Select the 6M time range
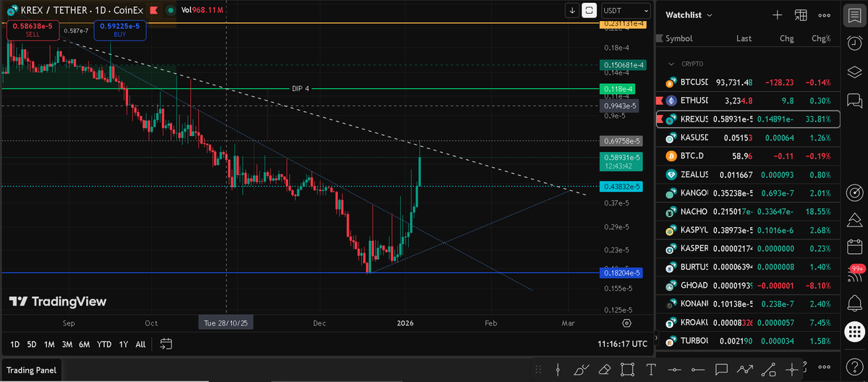This screenshot has width=868, height=382. pos(85,344)
